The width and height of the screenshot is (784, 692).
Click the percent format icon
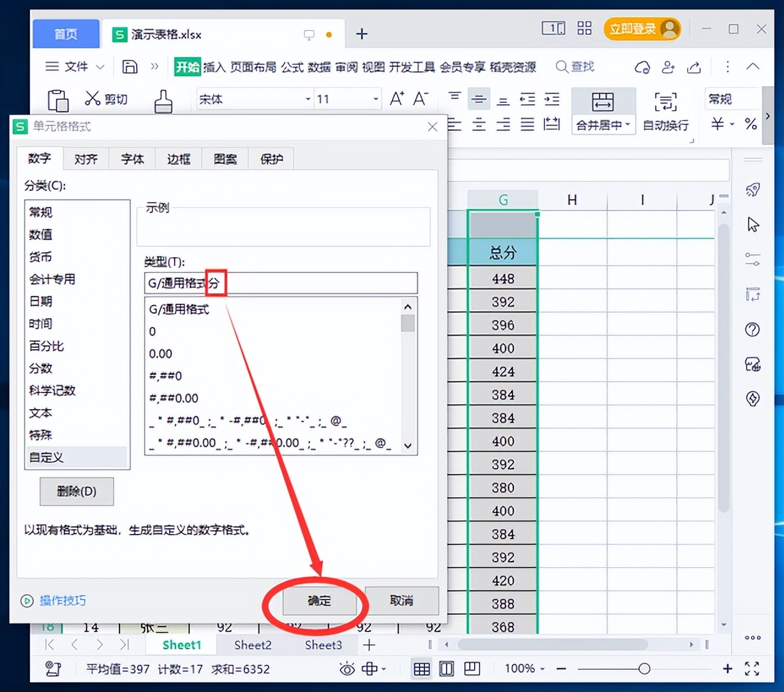click(x=750, y=124)
